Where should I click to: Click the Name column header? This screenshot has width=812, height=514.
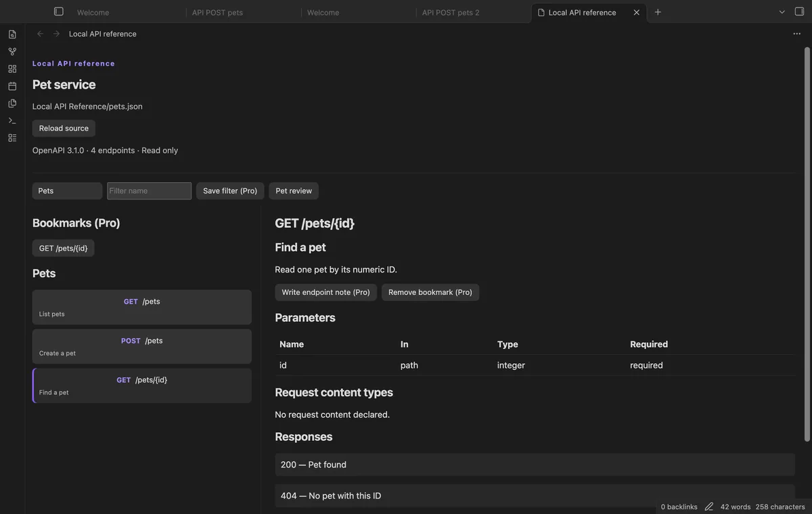(292, 344)
